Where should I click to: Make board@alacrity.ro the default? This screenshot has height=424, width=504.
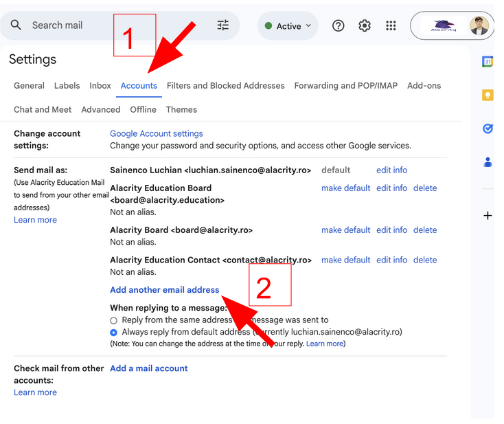(346, 230)
